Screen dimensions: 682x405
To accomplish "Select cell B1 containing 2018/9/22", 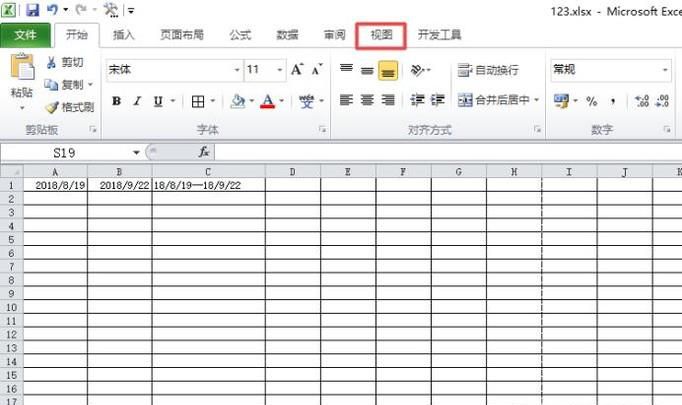I will [x=120, y=185].
